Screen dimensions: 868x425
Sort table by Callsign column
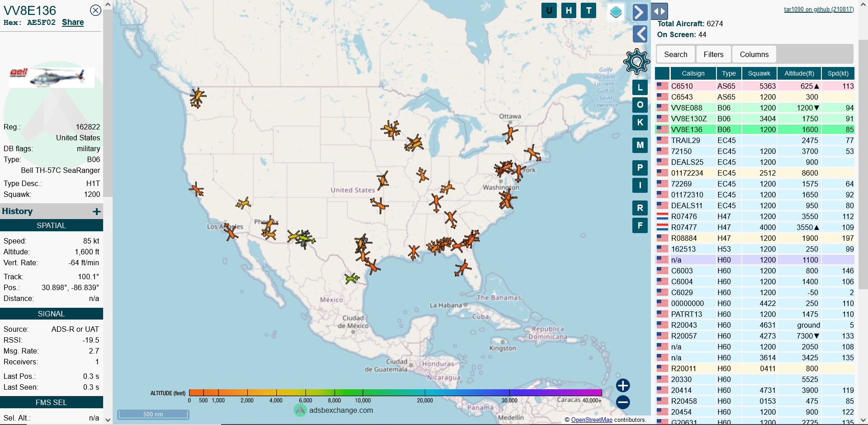[x=693, y=73]
